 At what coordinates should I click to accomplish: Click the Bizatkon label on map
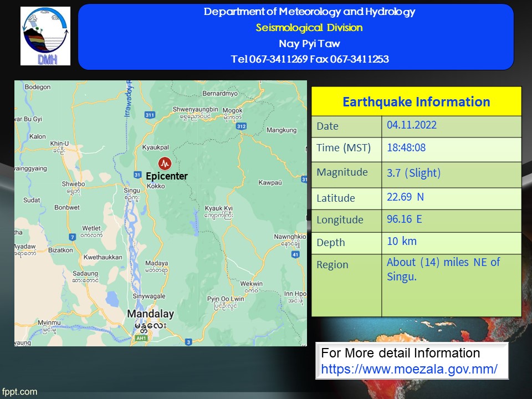(60, 250)
